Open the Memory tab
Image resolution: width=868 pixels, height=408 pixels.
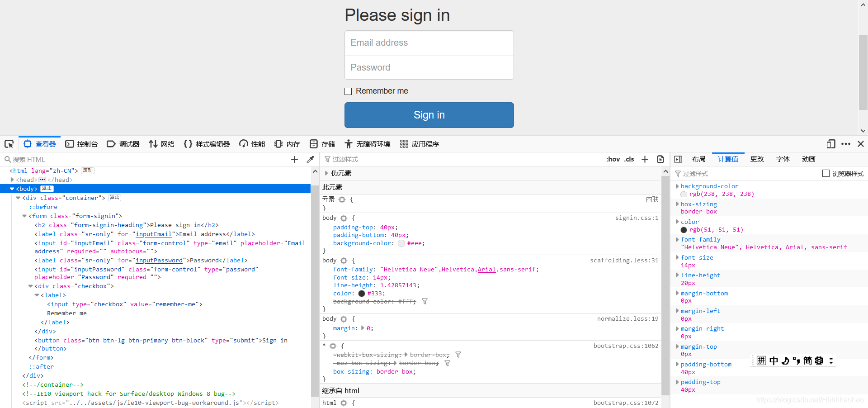pos(287,144)
